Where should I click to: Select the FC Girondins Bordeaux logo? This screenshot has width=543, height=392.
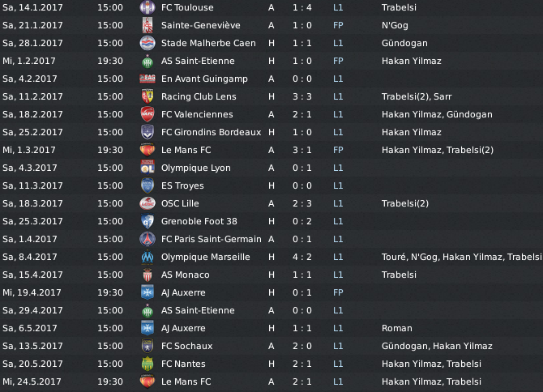click(x=148, y=132)
